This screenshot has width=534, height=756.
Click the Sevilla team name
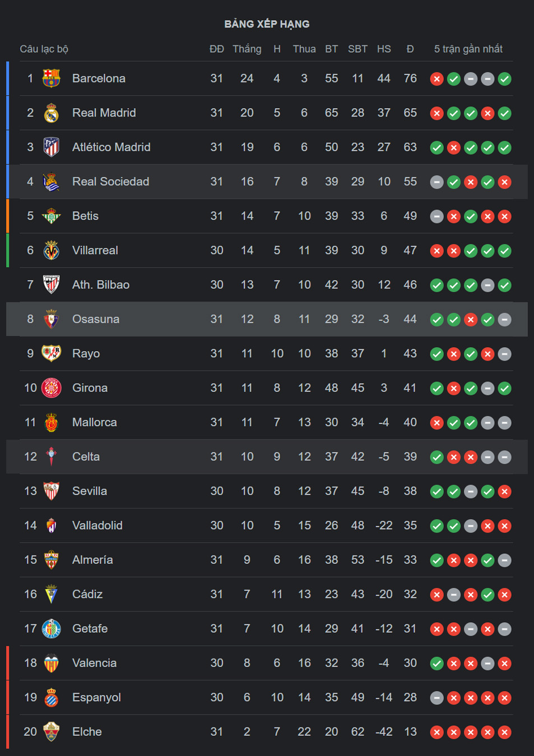point(90,491)
